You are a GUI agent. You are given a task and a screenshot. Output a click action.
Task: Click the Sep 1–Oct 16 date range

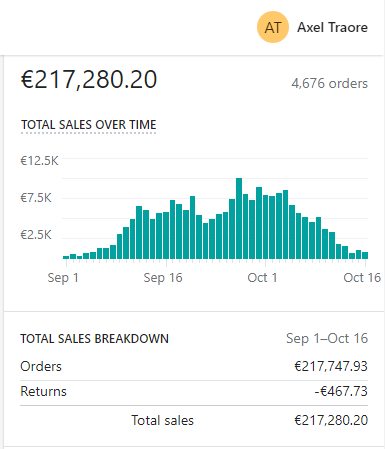point(327,339)
